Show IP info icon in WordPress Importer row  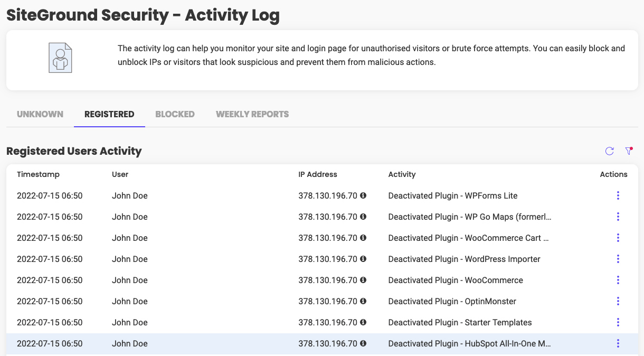click(363, 259)
